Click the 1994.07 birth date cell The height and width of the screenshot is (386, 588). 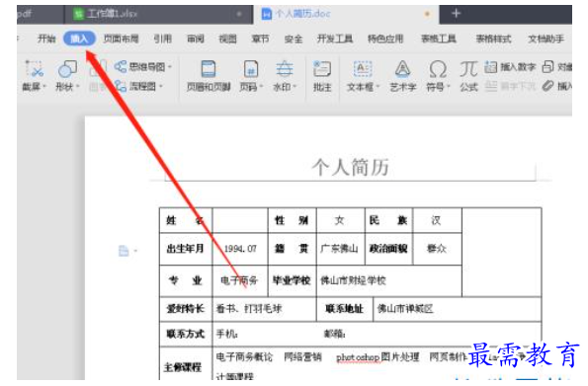point(240,249)
